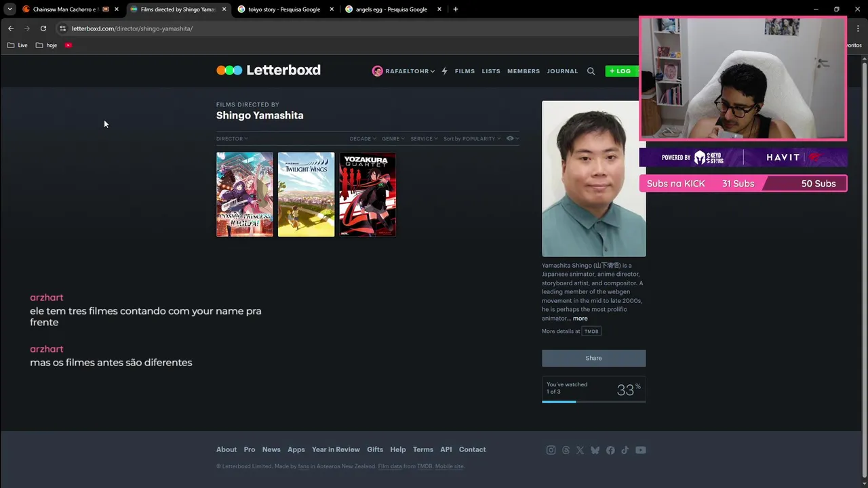Open Letterboxd Bluesky butterfly icon
Image resolution: width=868 pixels, height=488 pixels.
tap(595, 450)
